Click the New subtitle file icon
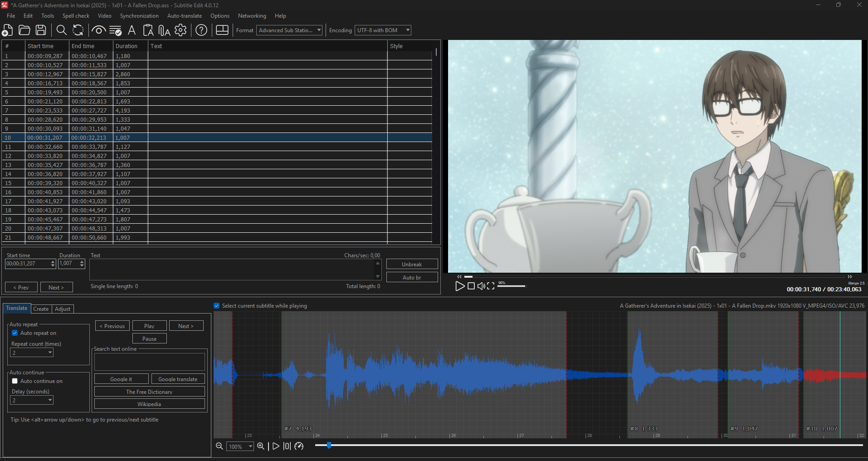The image size is (868, 461). click(x=8, y=30)
